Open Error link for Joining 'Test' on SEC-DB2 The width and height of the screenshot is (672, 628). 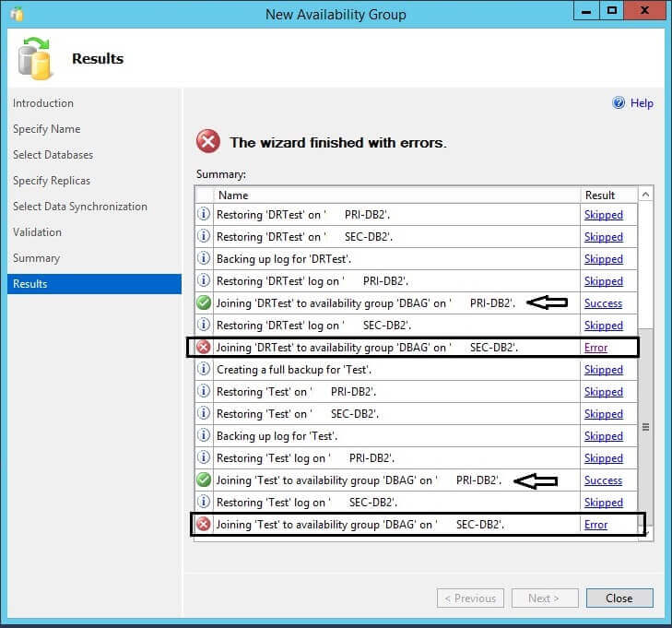tap(595, 525)
